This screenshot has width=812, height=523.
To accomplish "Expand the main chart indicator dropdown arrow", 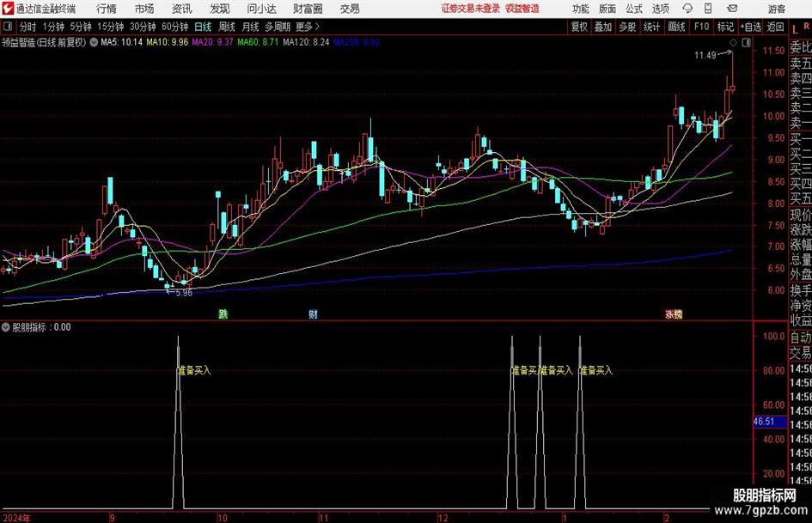I will 94,42.
